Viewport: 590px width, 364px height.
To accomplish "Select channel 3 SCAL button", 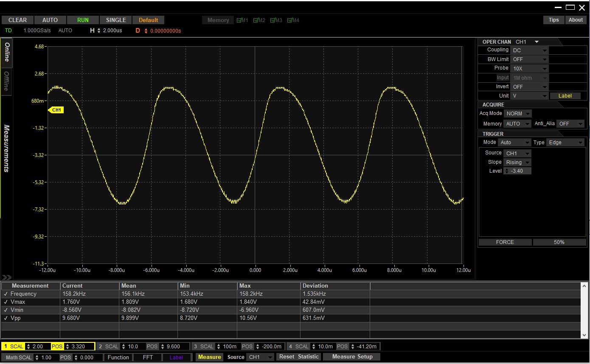I will point(203,347).
